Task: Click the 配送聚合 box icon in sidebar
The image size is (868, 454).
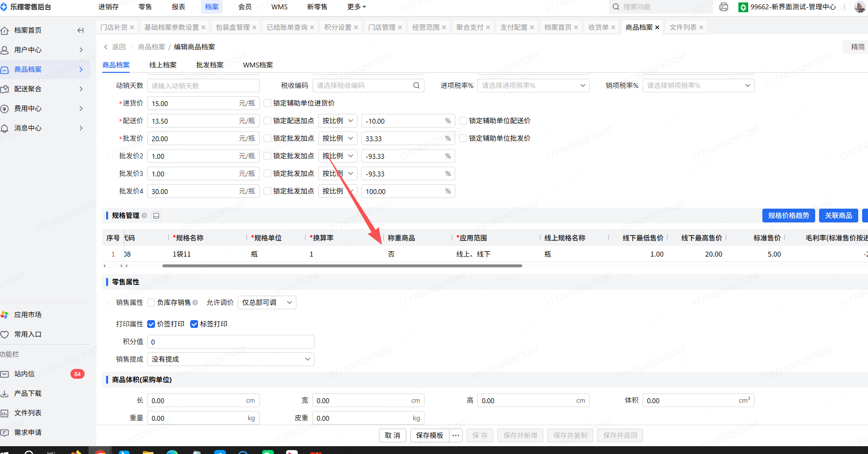Action: [5, 89]
